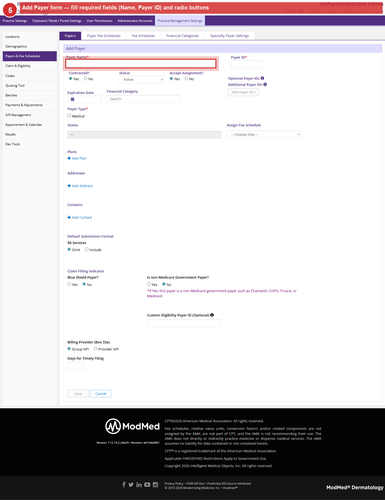Open Quoting Tool in the sidebar

pos(30,86)
